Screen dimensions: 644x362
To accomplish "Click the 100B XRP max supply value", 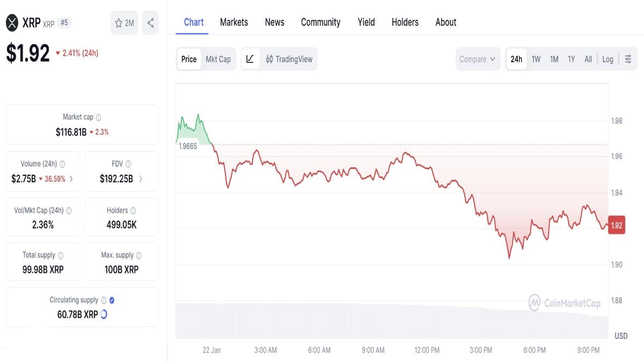I will pyautogui.click(x=122, y=270).
